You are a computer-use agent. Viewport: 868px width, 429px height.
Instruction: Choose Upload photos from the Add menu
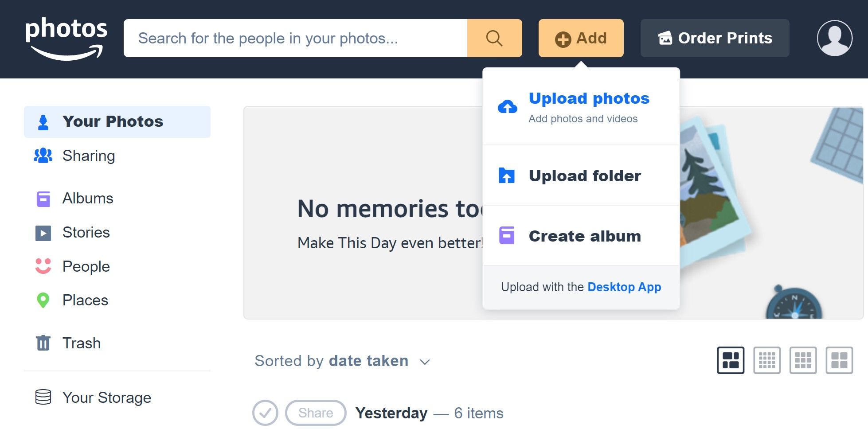pyautogui.click(x=589, y=98)
